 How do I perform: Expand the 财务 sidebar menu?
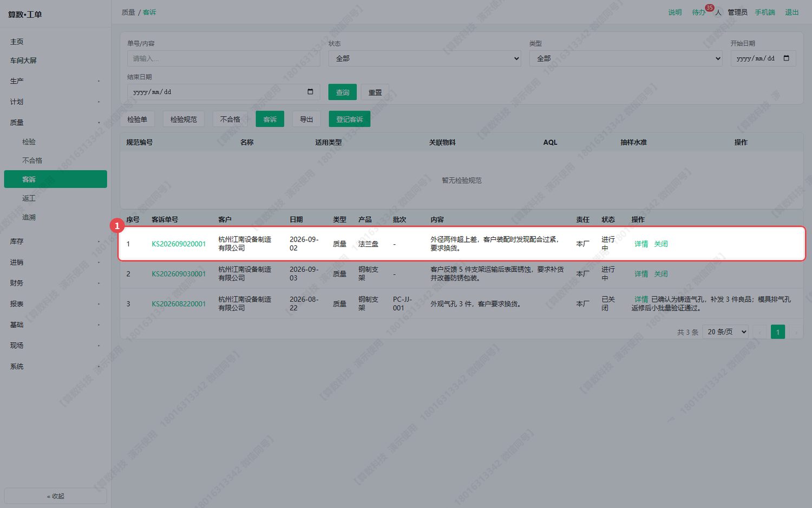55,283
